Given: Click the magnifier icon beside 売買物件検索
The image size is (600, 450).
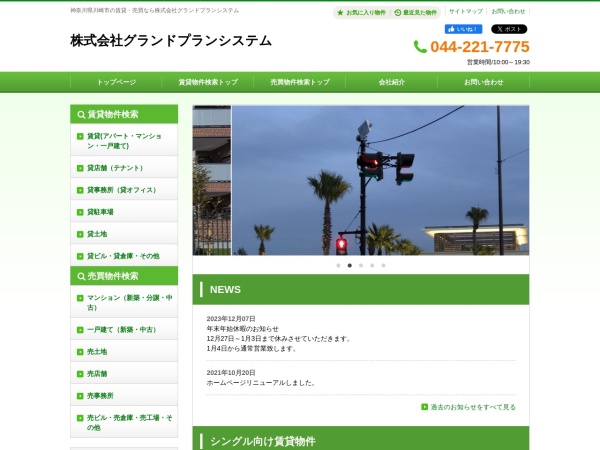Looking at the screenshot, I should (x=81, y=276).
